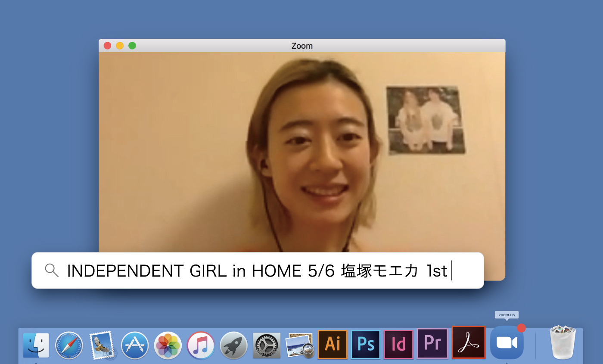This screenshot has width=603, height=364.
Task: Open Finder from the dock
Action: click(36, 345)
